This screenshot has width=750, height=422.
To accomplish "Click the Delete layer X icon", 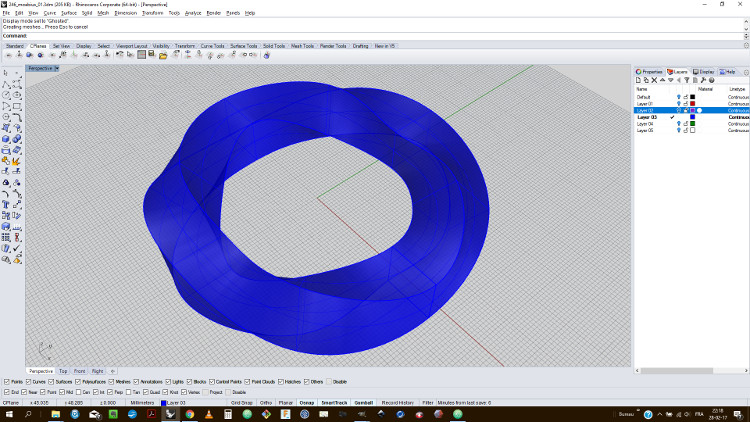I will pos(654,80).
